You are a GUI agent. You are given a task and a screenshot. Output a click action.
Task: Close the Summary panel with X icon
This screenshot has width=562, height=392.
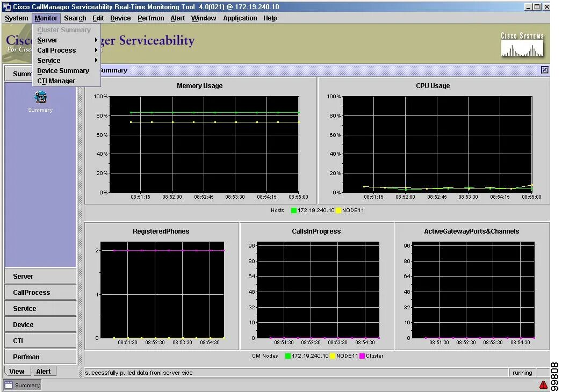pyautogui.click(x=544, y=70)
